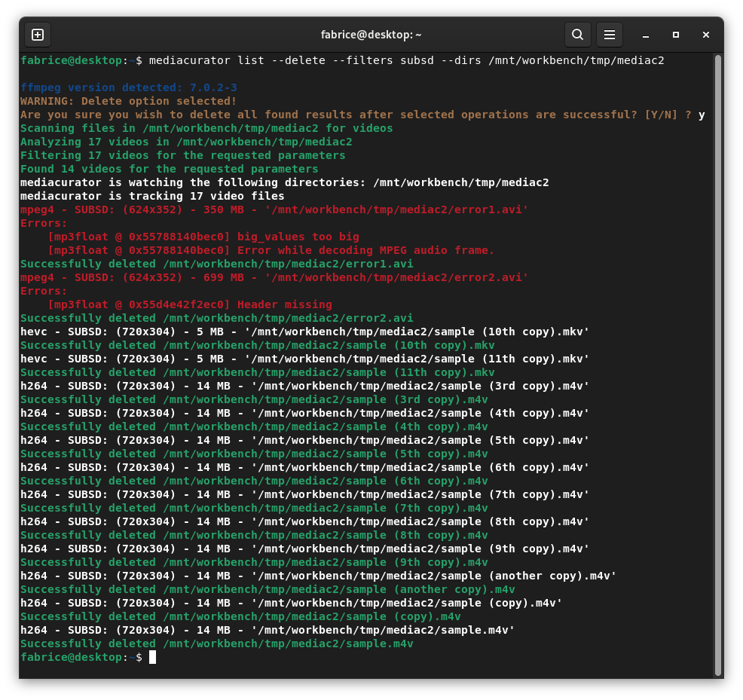Viewport: 743px width, 700px height.
Task: Close the terminal window
Action: pyautogui.click(x=706, y=35)
